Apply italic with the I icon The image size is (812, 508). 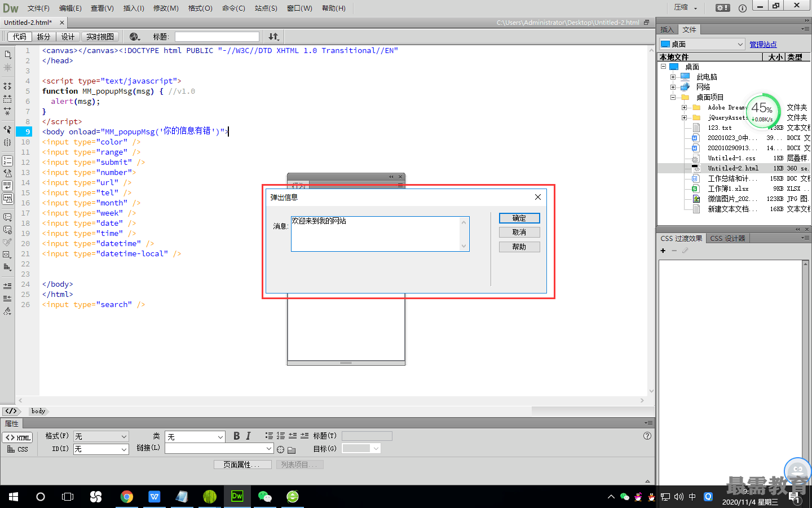[x=248, y=436]
